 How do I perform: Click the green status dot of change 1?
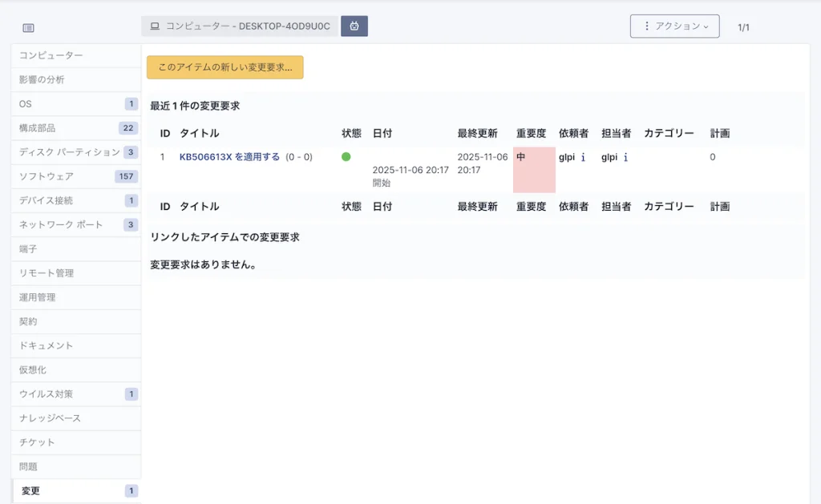[x=346, y=156]
